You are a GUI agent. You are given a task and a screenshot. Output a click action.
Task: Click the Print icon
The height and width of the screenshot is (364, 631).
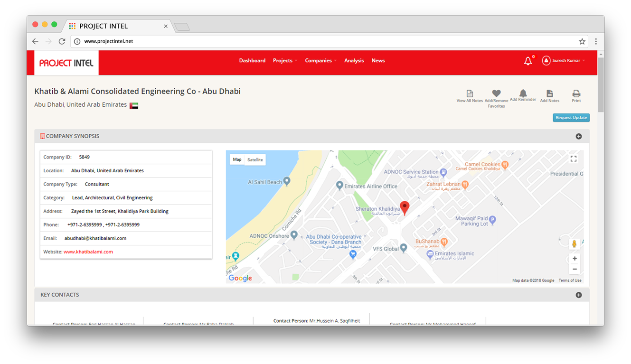576,93
